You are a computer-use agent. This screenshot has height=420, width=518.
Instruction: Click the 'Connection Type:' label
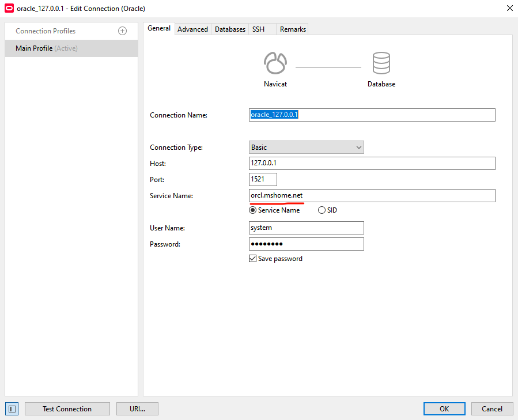click(176, 147)
